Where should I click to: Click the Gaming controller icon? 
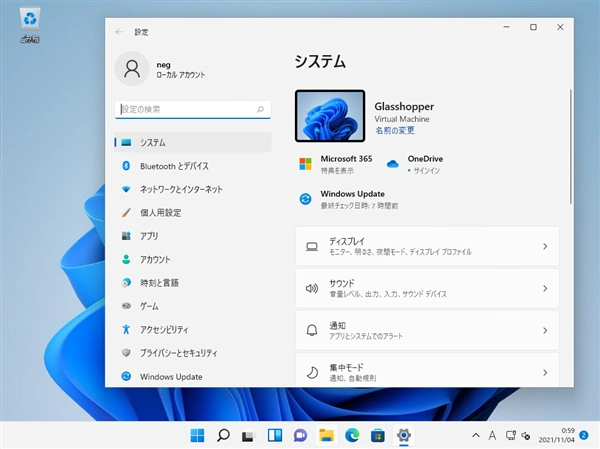click(x=126, y=306)
